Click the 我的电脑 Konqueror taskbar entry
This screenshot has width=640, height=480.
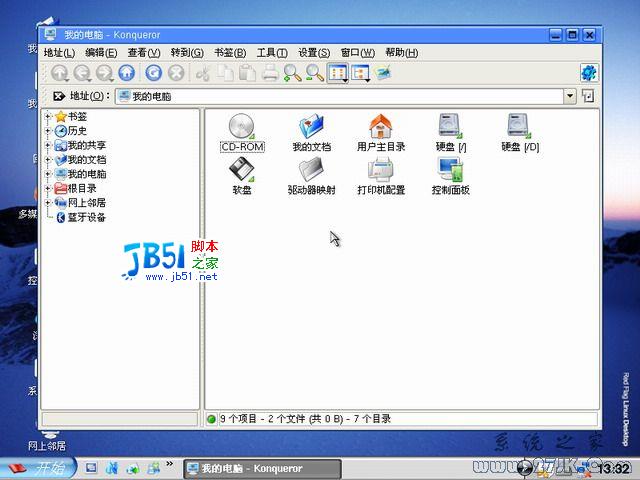coord(250,468)
